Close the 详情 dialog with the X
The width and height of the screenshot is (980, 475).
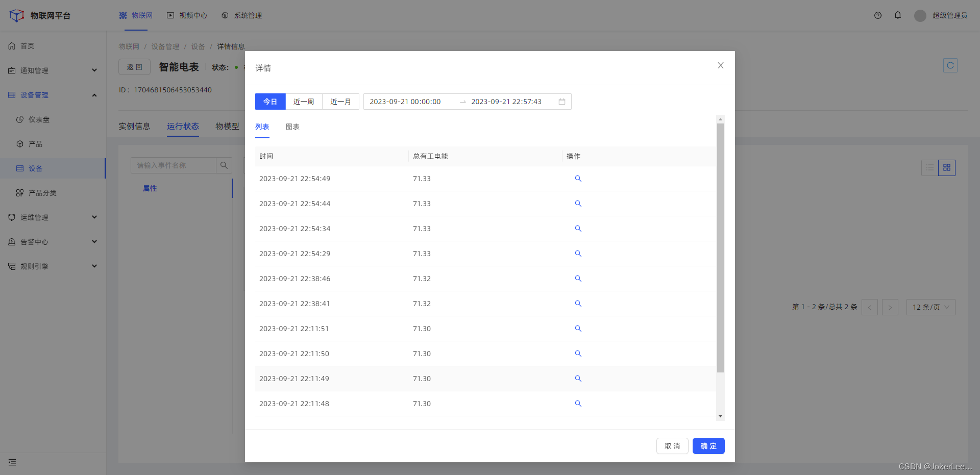pyautogui.click(x=720, y=65)
